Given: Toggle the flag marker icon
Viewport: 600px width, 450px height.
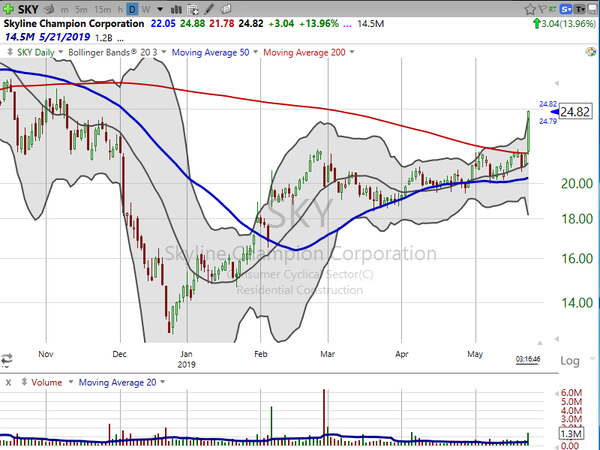Looking at the screenshot, I should [x=543, y=9].
